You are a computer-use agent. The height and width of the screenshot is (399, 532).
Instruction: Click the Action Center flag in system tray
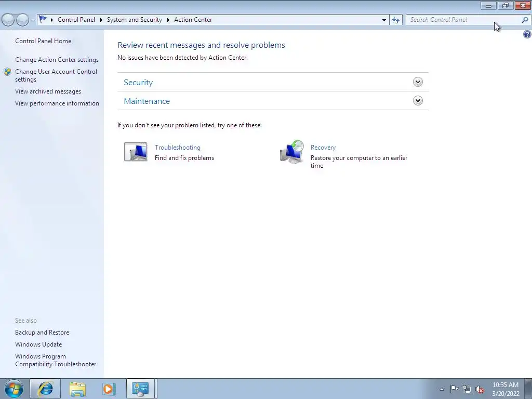point(454,389)
